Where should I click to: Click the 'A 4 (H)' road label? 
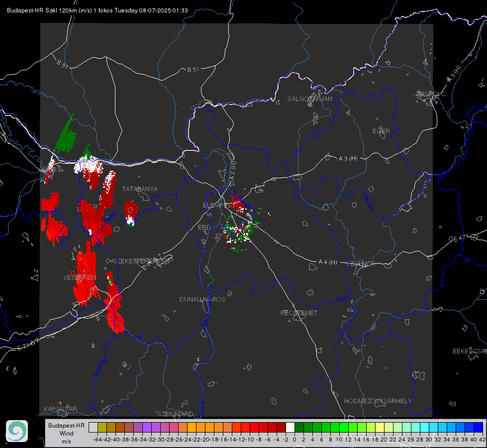tap(328, 262)
